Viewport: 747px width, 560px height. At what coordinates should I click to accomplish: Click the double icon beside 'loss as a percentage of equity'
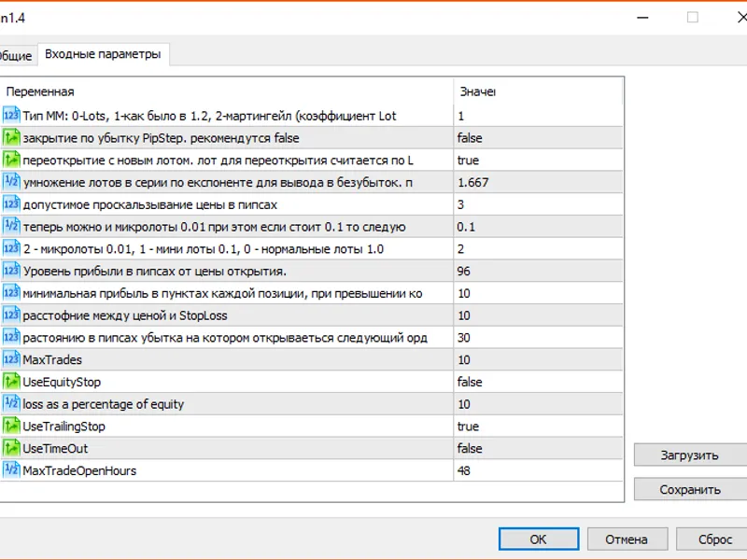click(x=11, y=403)
